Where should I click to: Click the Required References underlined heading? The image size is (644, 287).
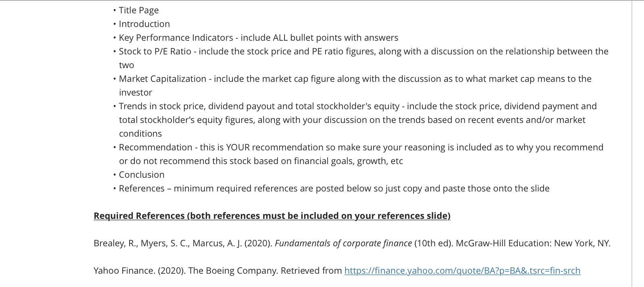click(272, 216)
